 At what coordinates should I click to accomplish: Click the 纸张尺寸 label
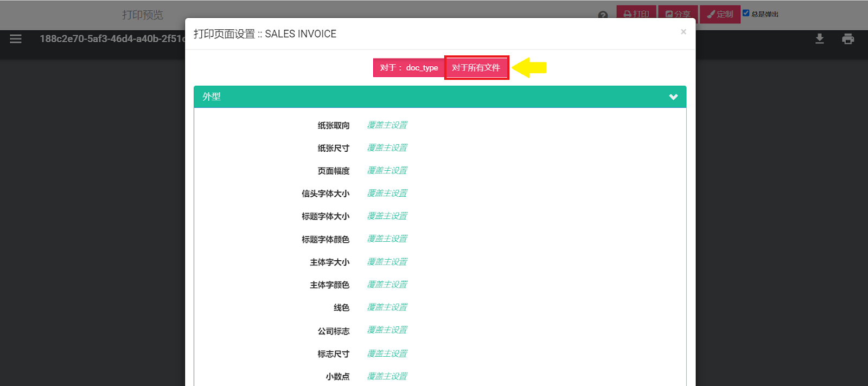(x=334, y=148)
